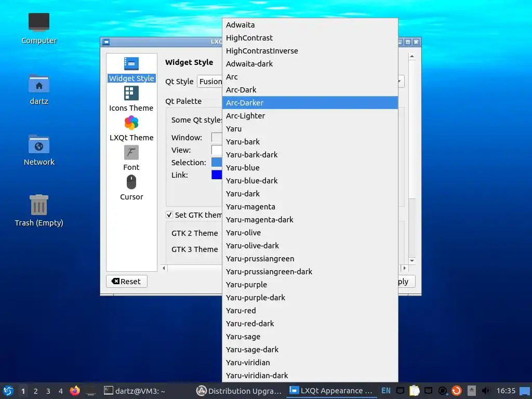The height and width of the screenshot is (399, 532).
Task: Pick Yaru-dark from the list
Action: (x=310, y=194)
